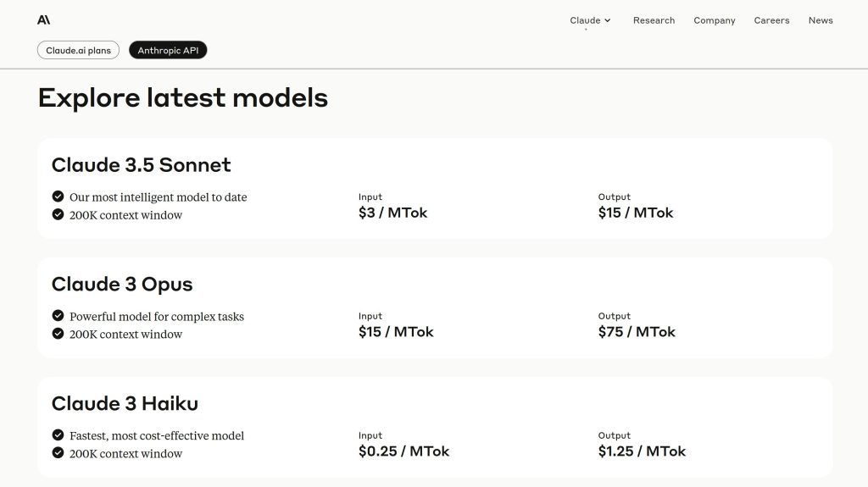868x487 pixels.
Task: Click the $3 / MTok input price
Action: [x=392, y=213]
